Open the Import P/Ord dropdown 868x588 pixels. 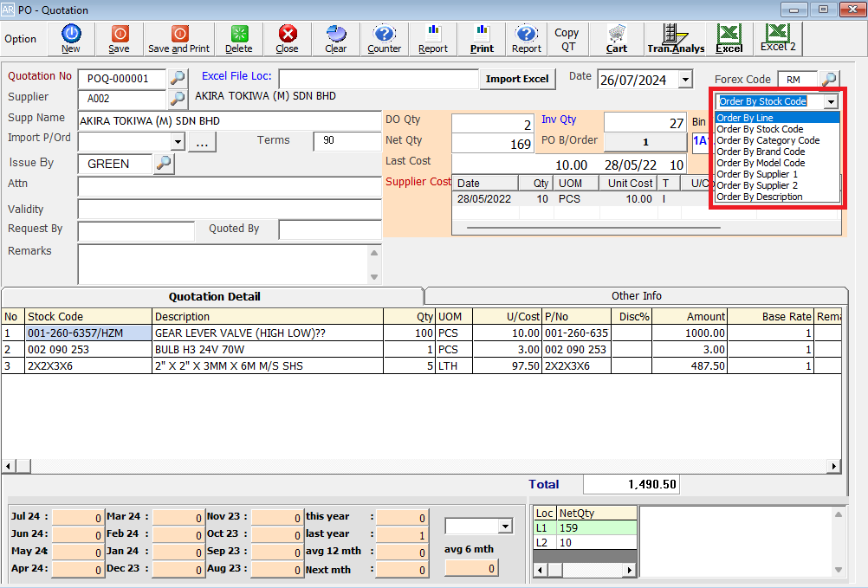click(x=177, y=142)
